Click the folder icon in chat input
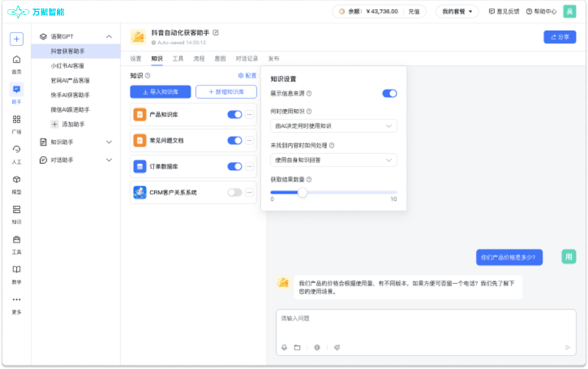The height and width of the screenshot is (369, 588). coord(297,348)
